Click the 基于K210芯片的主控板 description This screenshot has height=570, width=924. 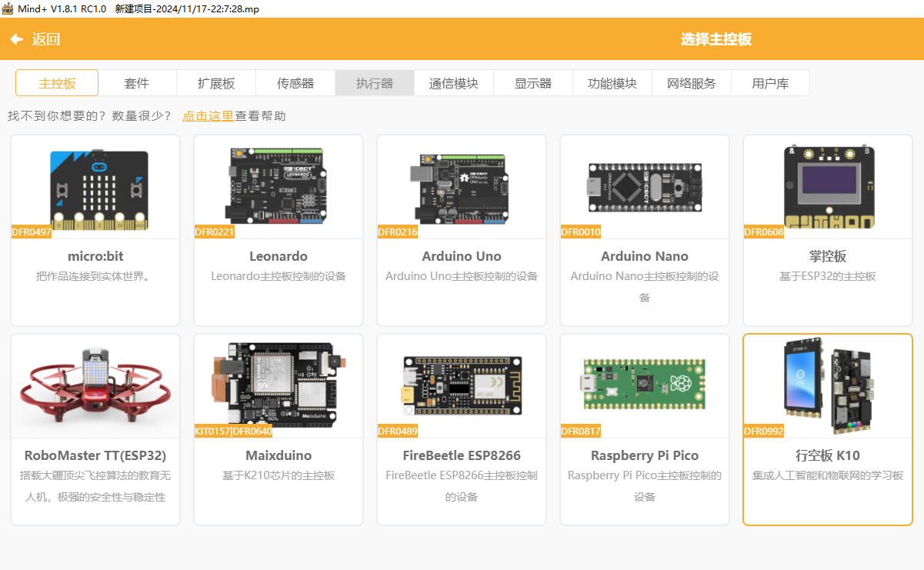[x=279, y=475]
